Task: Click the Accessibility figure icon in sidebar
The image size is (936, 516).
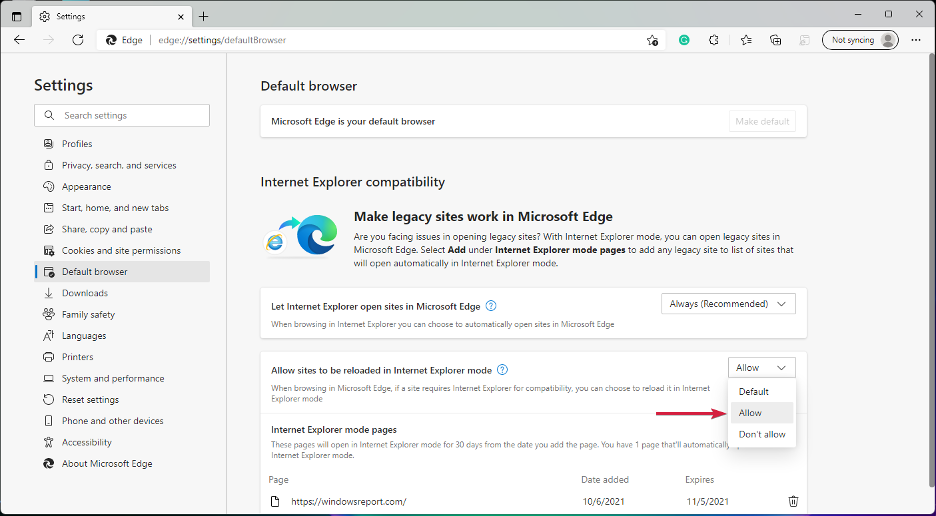Action: 48,443
